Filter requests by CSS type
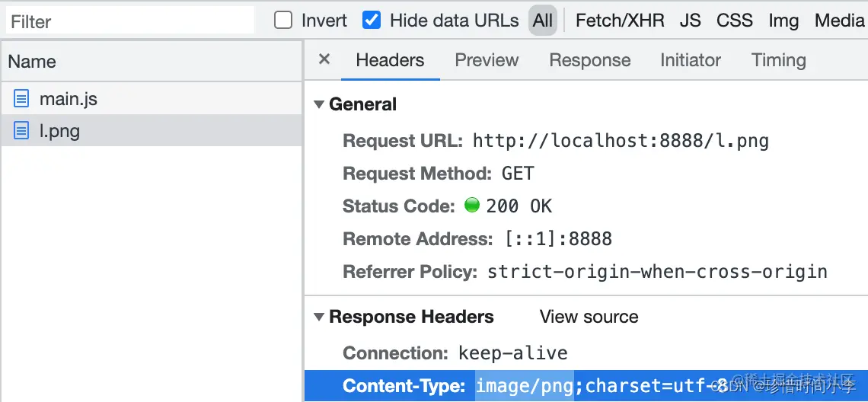Viewport: 868px width, 402px height. 734,21
